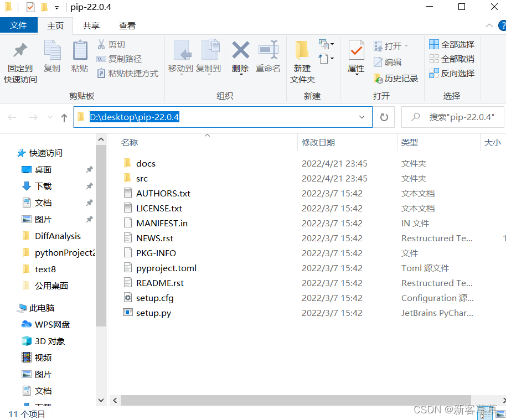Open the Help question mark icon
The width and height of the screenshot is (506, 420).
click(502, 25)
